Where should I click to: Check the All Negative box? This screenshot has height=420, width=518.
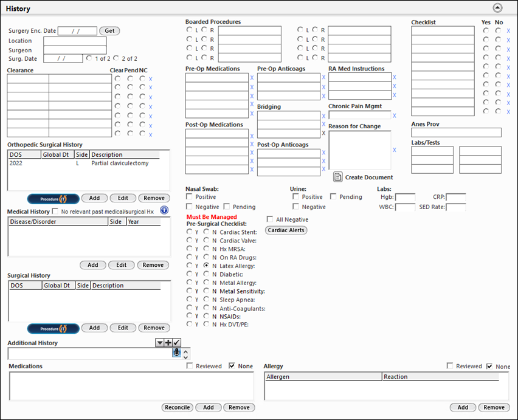click(x=270, y=219)
